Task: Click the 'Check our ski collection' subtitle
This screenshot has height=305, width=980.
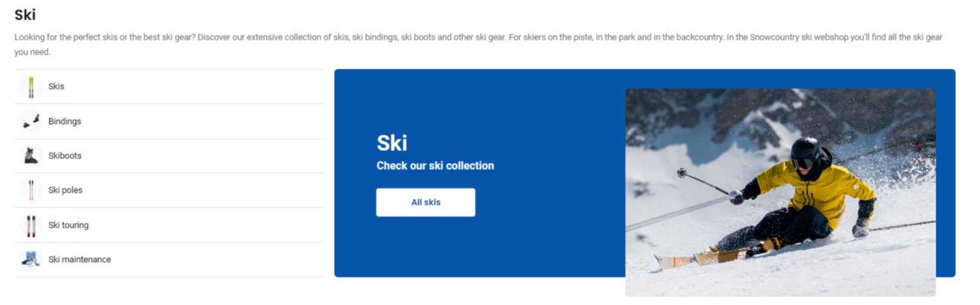Action: click(x=435, y=166)
